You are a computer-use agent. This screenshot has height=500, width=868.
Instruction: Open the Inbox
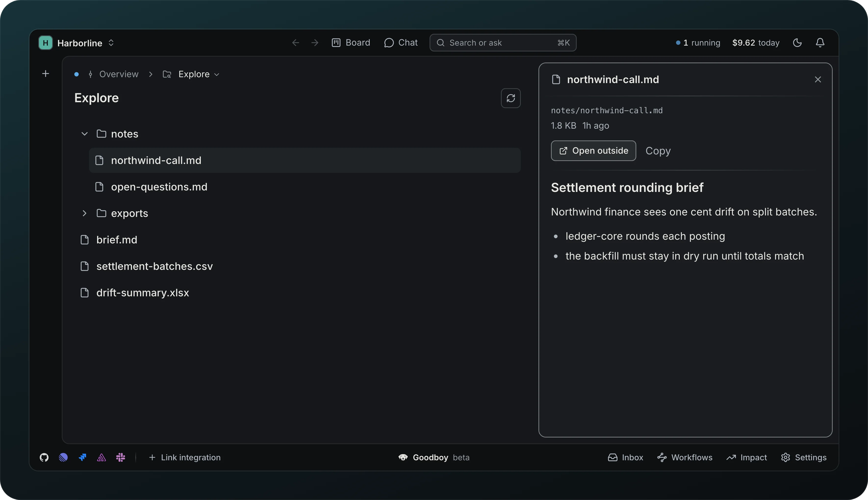625,457
